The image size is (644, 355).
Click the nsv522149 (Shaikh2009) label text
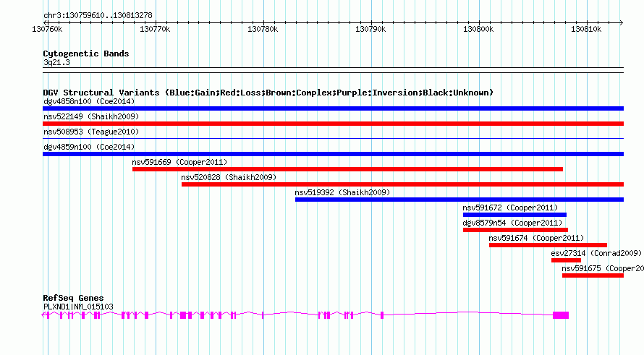point(91,116)
